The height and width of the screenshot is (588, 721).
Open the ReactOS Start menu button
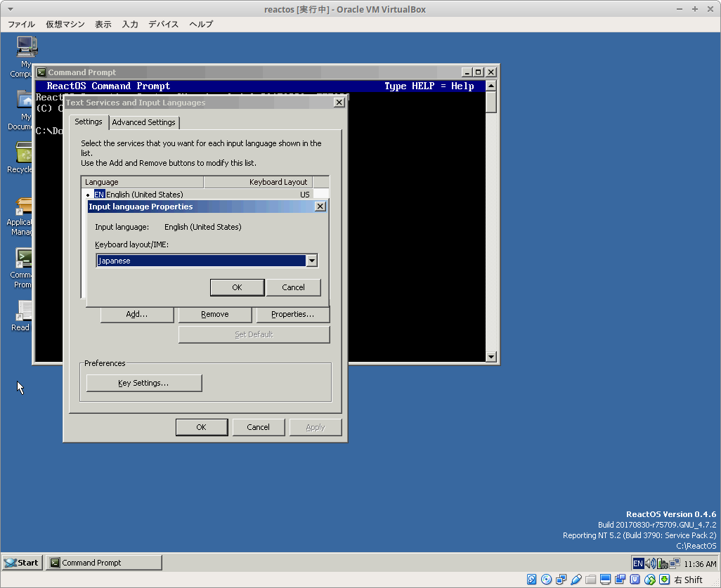click(x=22, y=563)
